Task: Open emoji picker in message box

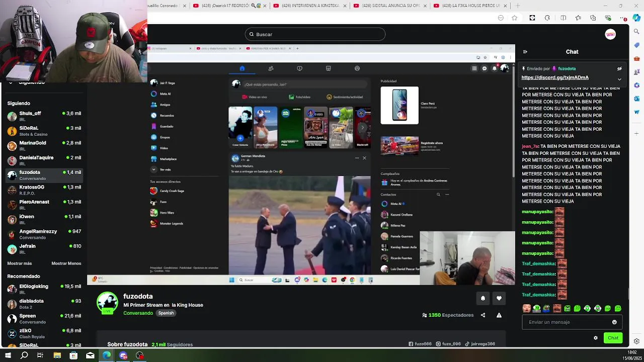Action: click(614, 322)
